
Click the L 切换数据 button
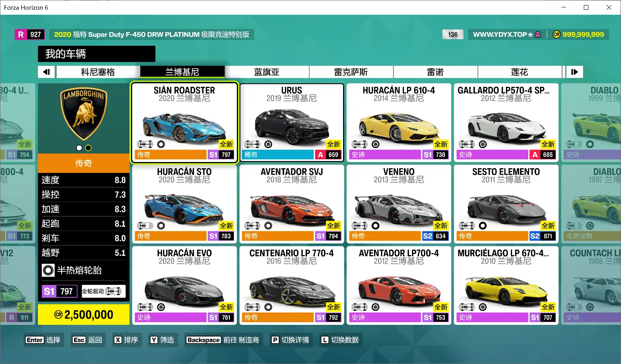[x=340, y=340]
